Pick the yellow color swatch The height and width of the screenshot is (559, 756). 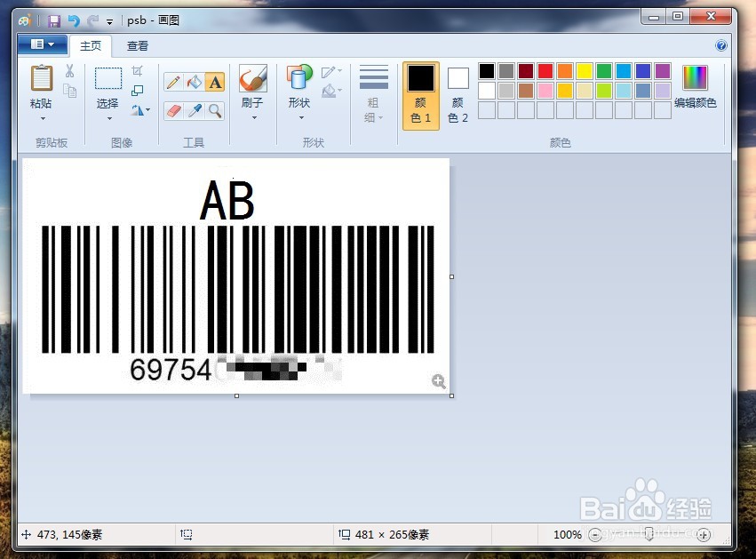tap(585, 71)
